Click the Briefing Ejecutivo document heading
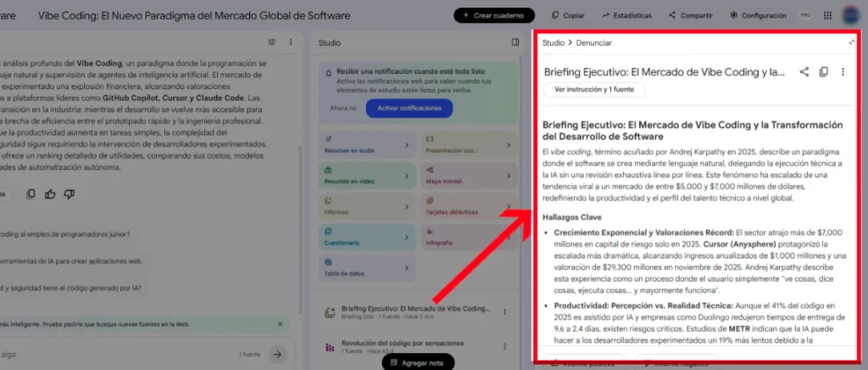This screenshot has height=370, width=868. point(693,130)
